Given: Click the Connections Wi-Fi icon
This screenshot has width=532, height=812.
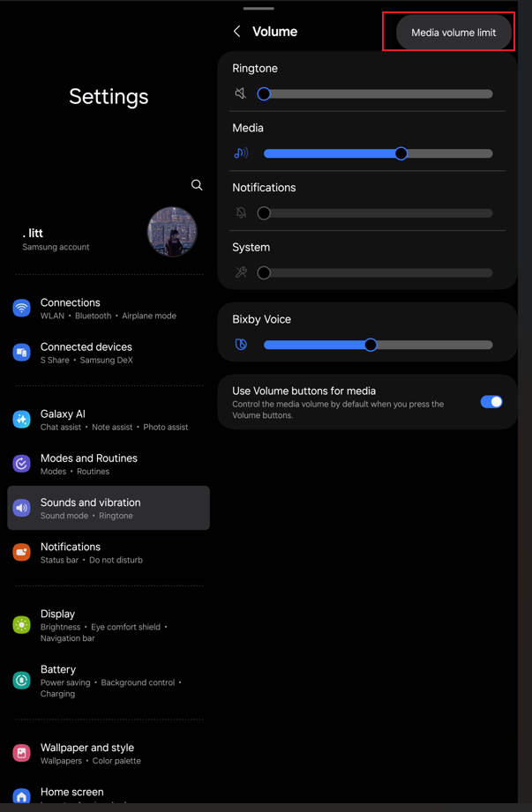Looking at the screenshot, I should click(x=21, y=308).
